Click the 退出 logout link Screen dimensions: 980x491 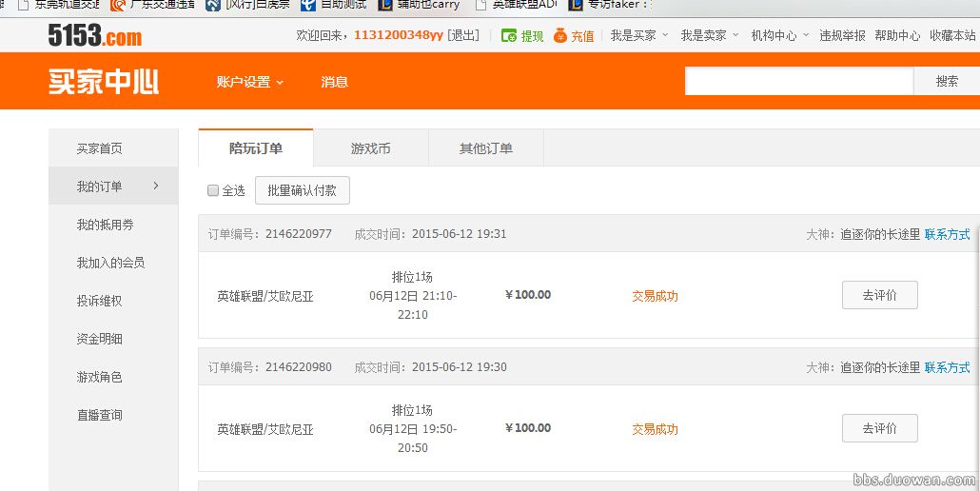tap(463, 35)
